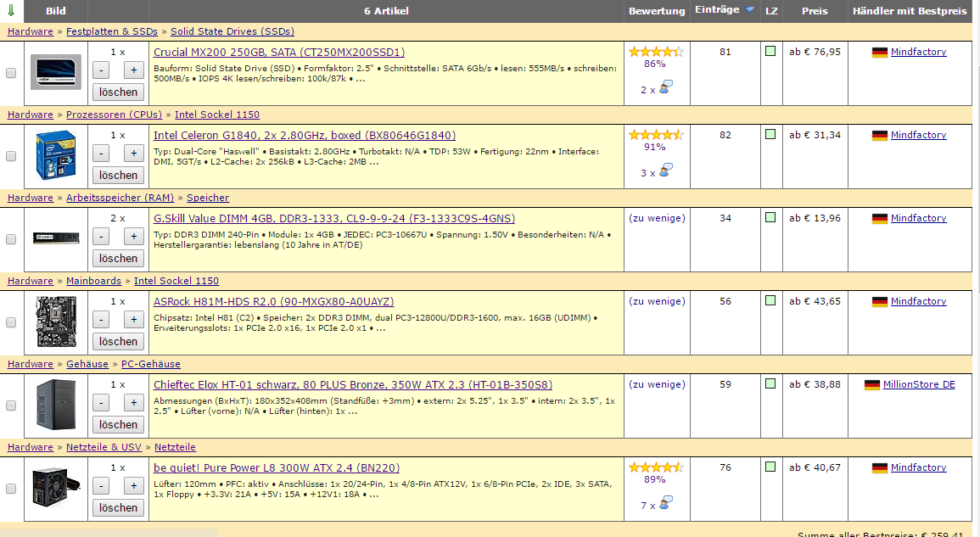Open Arbeitsspeicher (RAM) breadcrumb link
The height and width of the screenshot is (537, 980).
120,198
